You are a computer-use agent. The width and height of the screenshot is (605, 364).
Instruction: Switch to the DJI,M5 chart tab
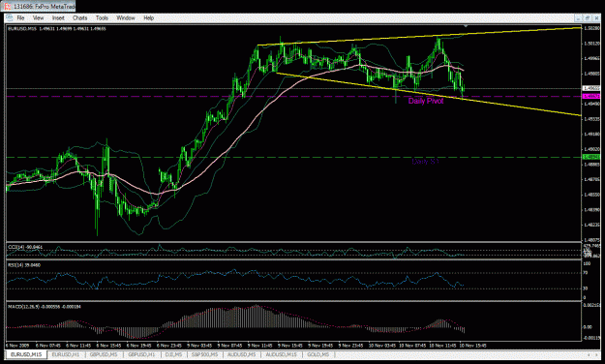point(173,354)
